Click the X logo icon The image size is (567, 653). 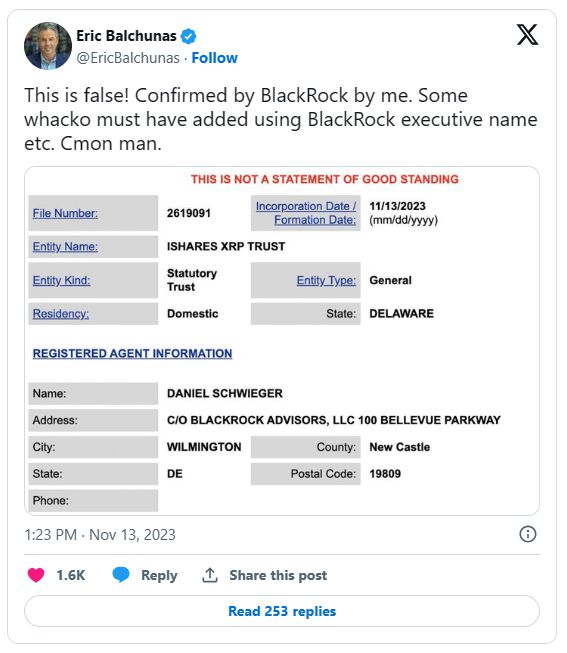[527, 35]
